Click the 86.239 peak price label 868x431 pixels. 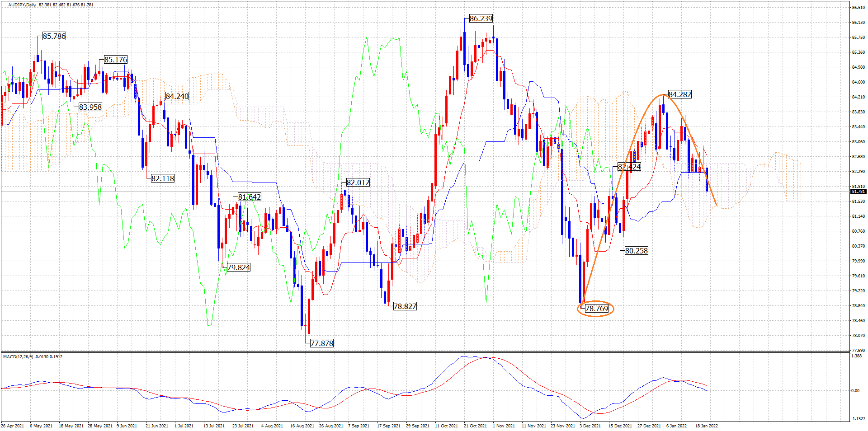click(481, 19)
